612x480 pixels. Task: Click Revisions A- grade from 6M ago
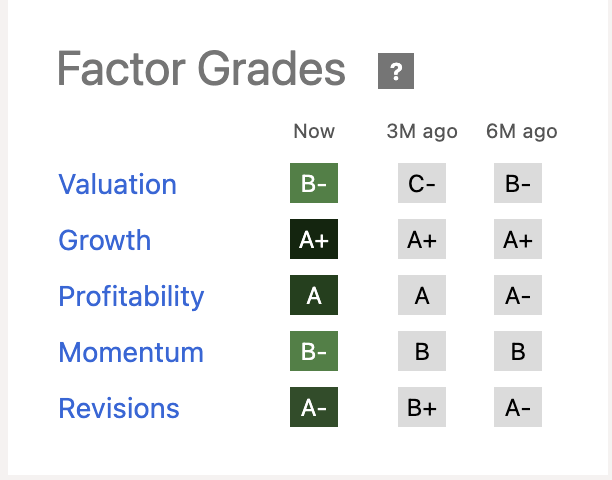pyautogui.click(x=518, y=409)
